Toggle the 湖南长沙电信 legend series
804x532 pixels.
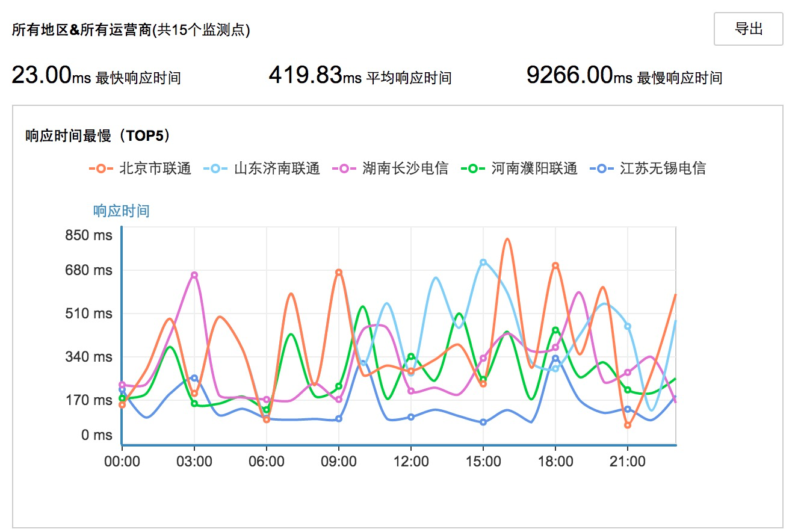pyautogui.click(x=390, y=169)
